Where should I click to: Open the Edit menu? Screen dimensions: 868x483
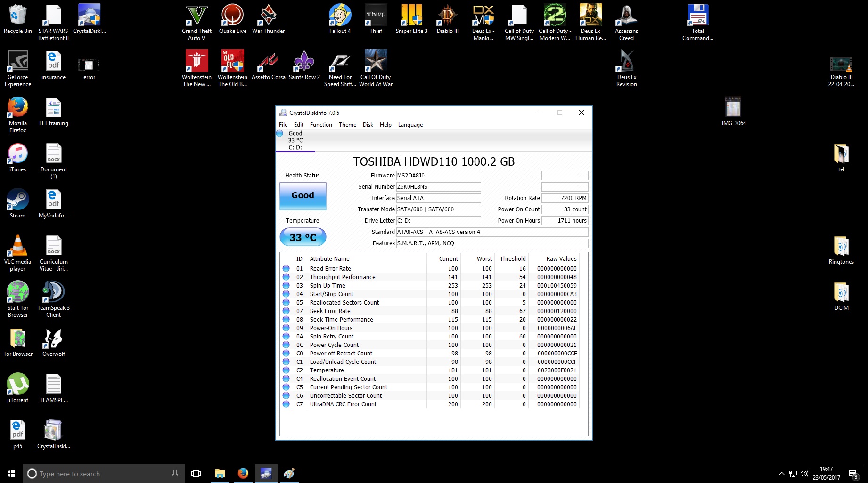pos(299,125)
